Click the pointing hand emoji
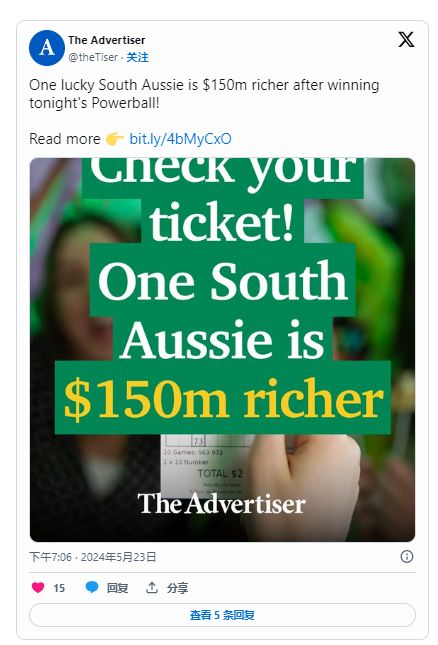This screenshot has height=645, width=438. [x=114, y=139]
